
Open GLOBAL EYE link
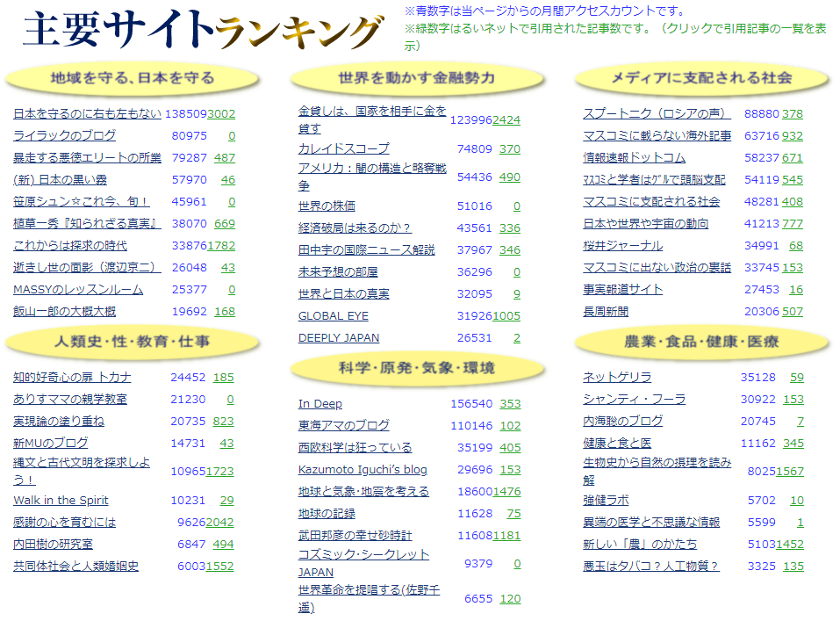click(334, 316)
